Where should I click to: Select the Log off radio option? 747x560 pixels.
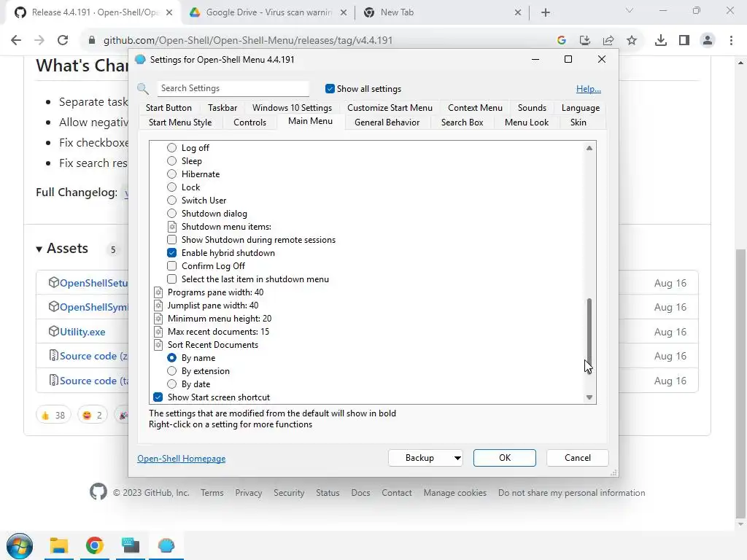tap(172, 147)
